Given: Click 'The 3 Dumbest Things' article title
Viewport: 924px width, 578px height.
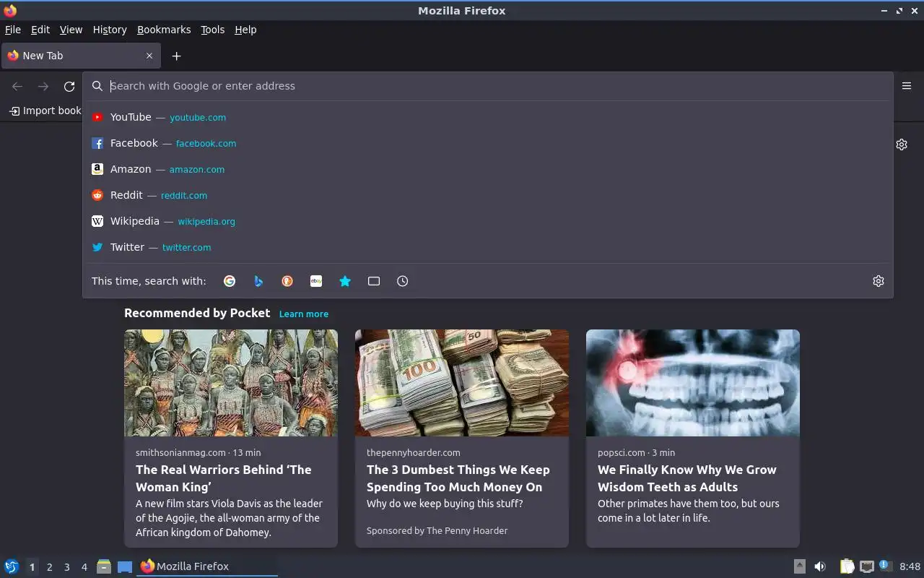Looking at the screenshot, I should (458, 478).
